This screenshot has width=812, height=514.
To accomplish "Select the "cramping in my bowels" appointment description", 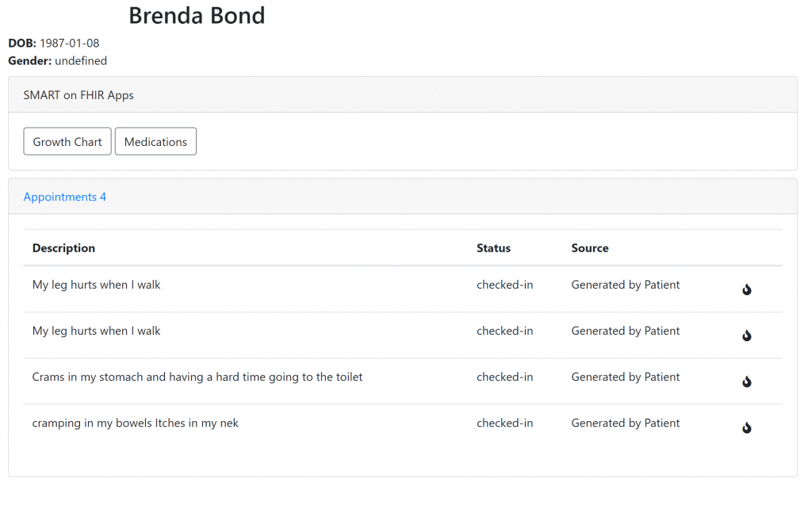I will [136, 423].
